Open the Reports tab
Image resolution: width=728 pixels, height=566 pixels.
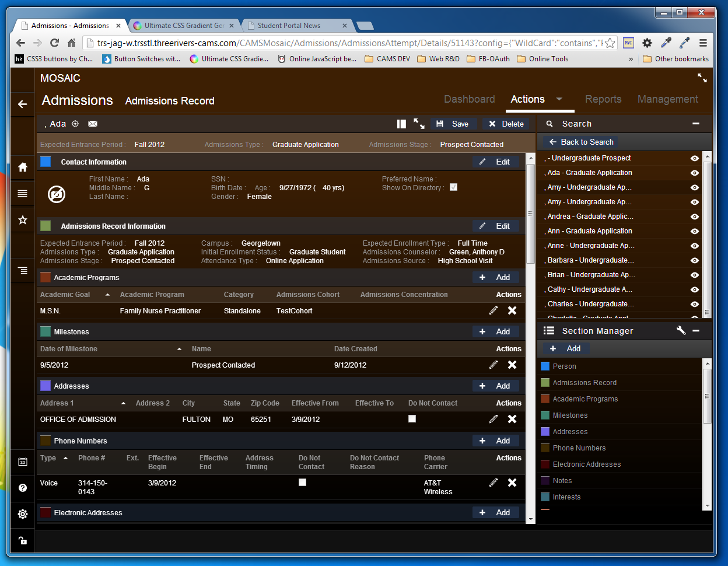[603, 99]
